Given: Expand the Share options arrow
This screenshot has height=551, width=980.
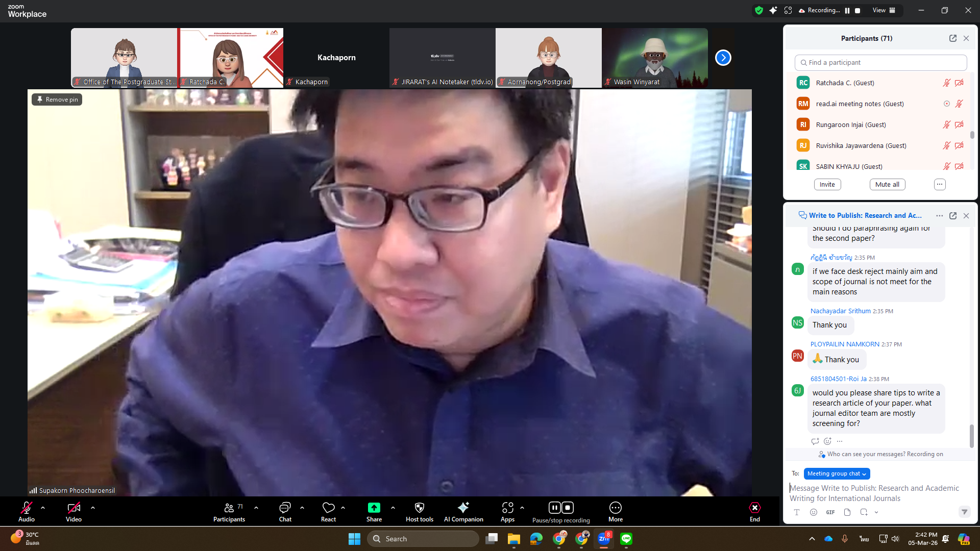Looking at the screenshot, I should tap(393, 508).
